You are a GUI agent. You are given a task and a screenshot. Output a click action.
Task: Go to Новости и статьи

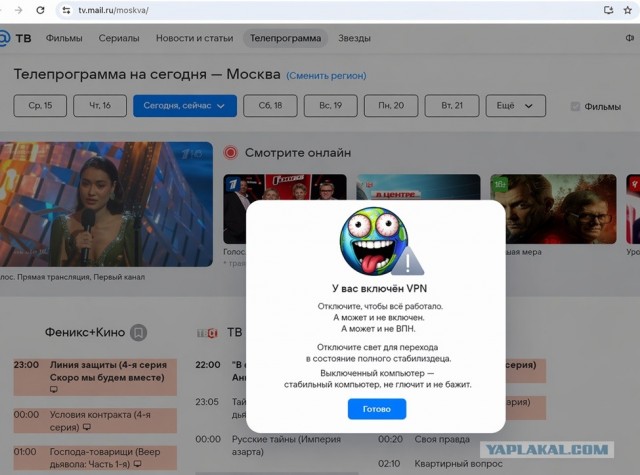(x=195, y=38)
